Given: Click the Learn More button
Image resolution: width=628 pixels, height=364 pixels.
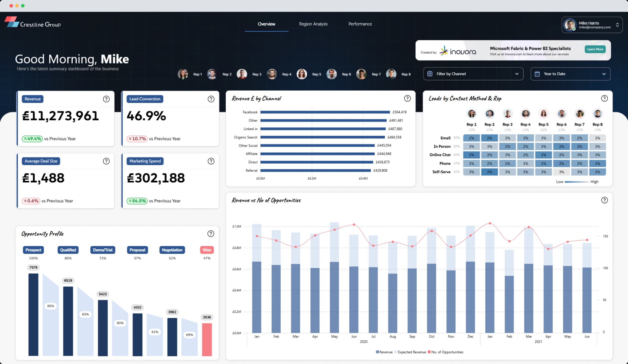Looking at the screenshot, I should [595, 49].
